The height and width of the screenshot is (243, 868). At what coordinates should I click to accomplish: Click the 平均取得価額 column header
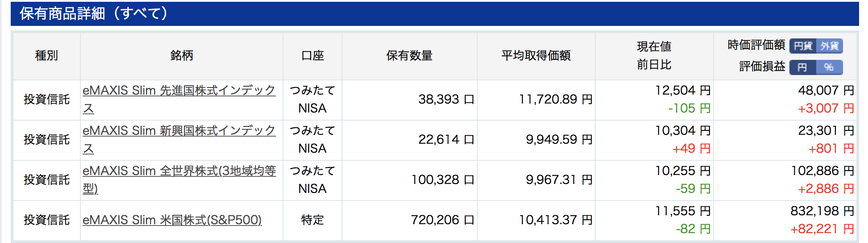click(536, 56)
